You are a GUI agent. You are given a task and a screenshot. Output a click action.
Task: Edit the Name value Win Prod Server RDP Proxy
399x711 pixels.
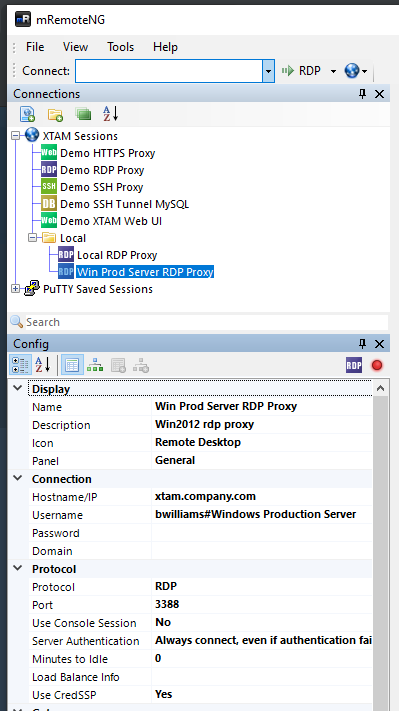tap(262, 406)
